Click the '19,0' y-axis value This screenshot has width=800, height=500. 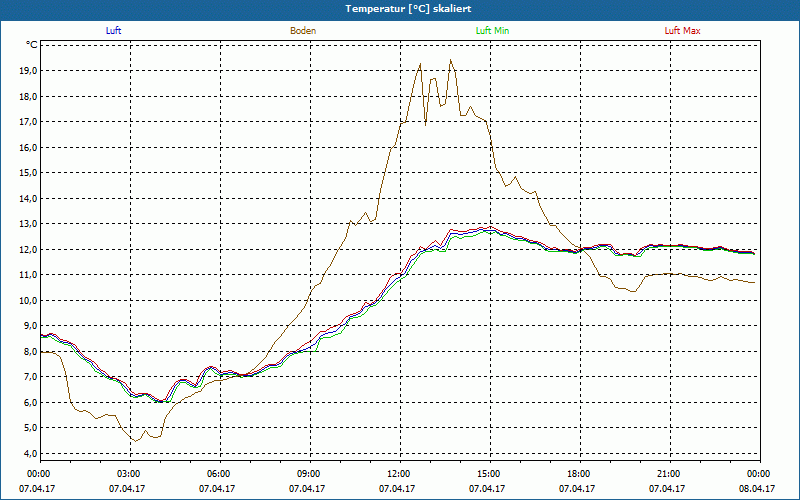point(28,70)
